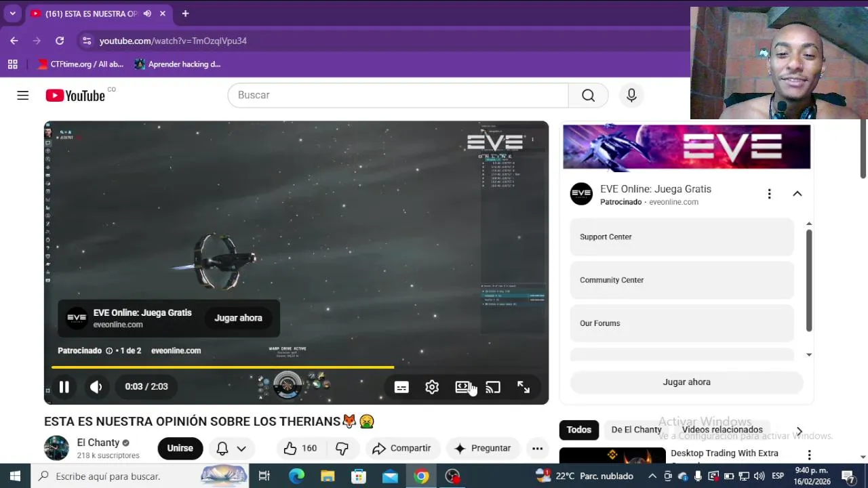Open Our Forums ad link
Viewport: 868px width, 488px height.
point(682,323)
